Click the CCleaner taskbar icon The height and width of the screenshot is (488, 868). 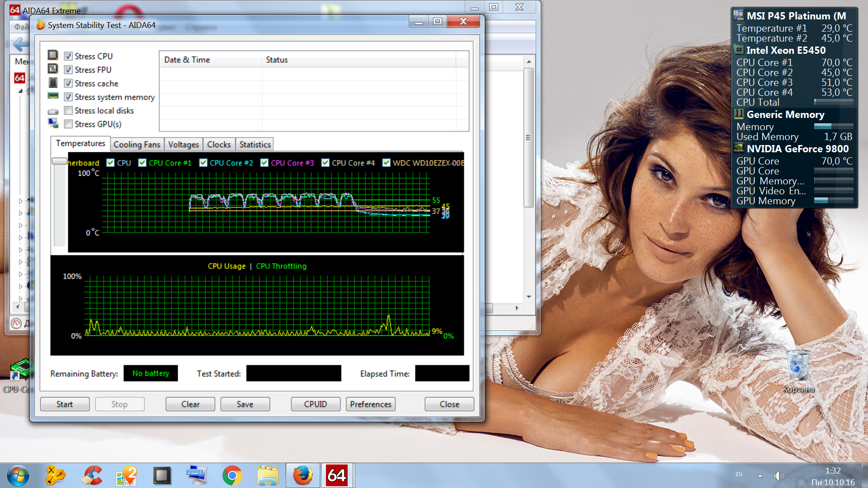click(92, 475)
